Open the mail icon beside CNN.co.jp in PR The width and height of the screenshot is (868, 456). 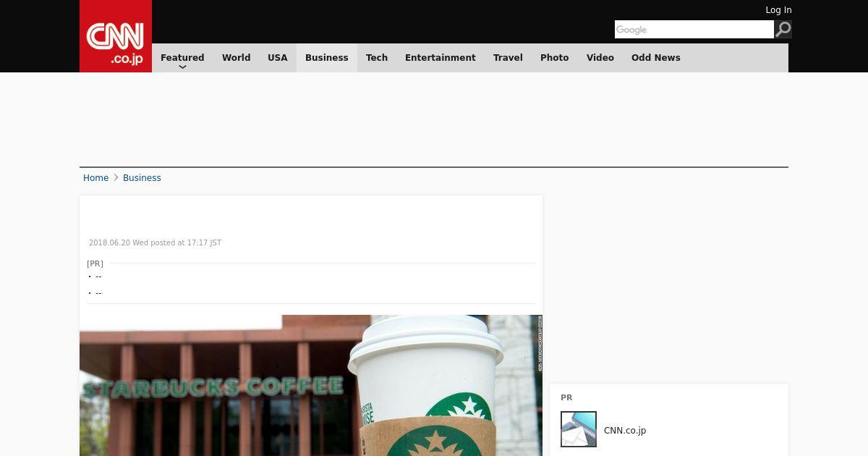point(579,429)
